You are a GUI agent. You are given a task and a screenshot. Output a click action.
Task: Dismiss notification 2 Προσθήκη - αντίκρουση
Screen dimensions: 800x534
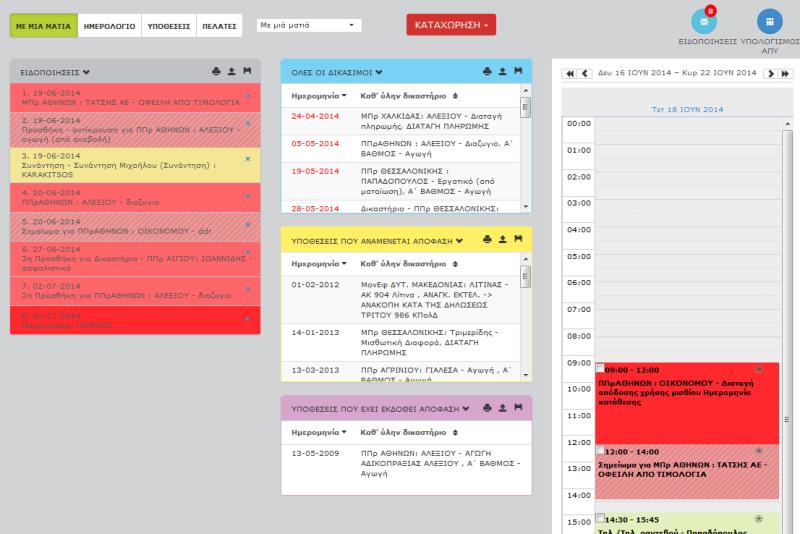248,123
